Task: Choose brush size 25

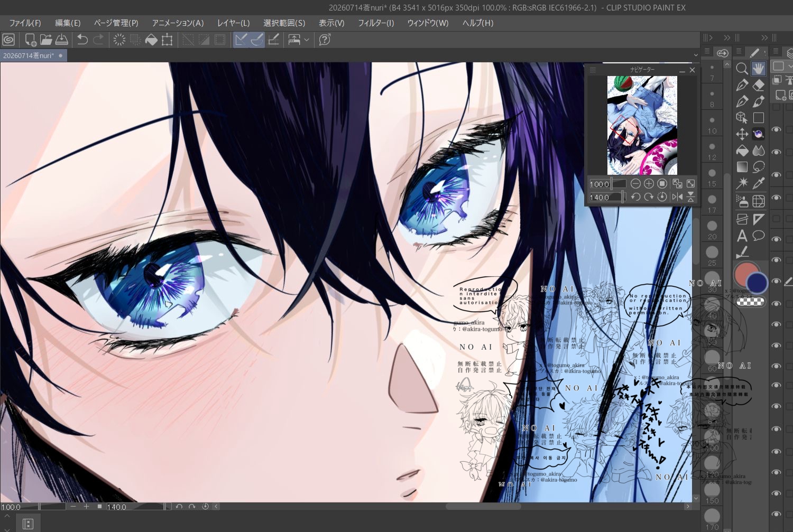Action: coord(712,256)
